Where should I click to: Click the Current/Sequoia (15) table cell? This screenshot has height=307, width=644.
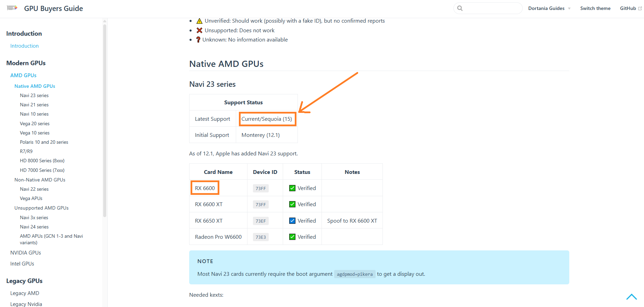click(267, 119)
